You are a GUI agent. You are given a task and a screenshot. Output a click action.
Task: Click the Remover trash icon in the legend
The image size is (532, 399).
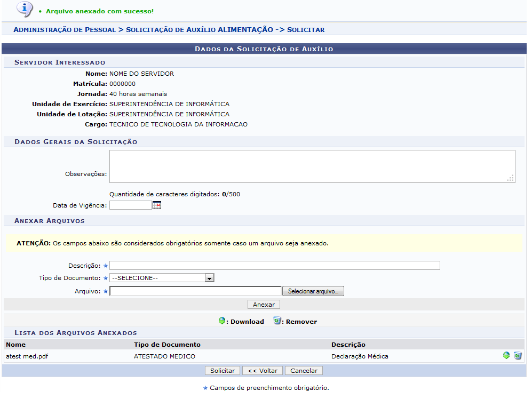(277, 321)
